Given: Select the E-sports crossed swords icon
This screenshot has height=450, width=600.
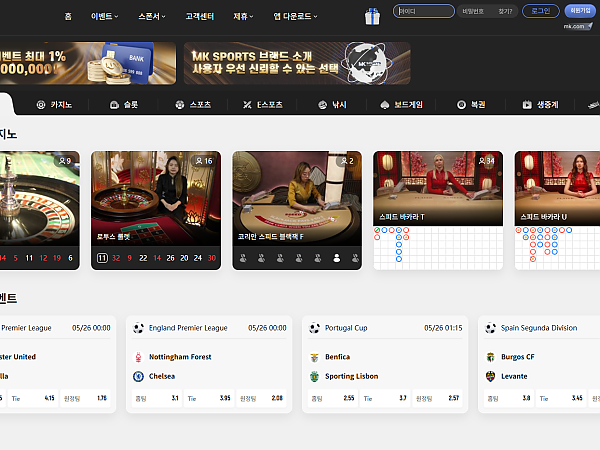Looking at the screenshot, I should pyautogui.click(x=247, y=104).
